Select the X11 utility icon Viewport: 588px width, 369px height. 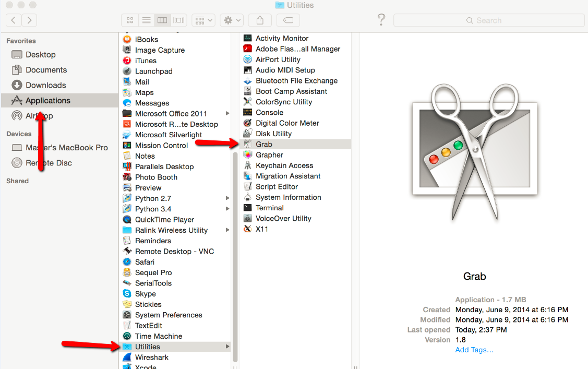(x=247, y=229)
